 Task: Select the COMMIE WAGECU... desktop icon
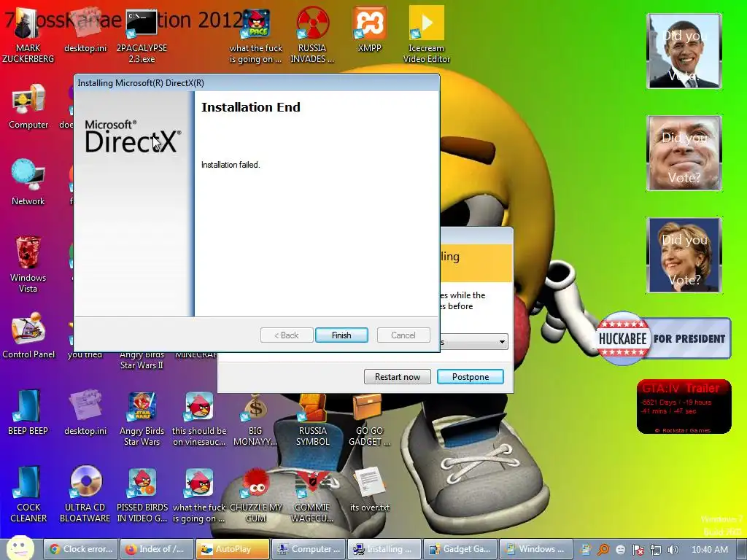point(312,495)
